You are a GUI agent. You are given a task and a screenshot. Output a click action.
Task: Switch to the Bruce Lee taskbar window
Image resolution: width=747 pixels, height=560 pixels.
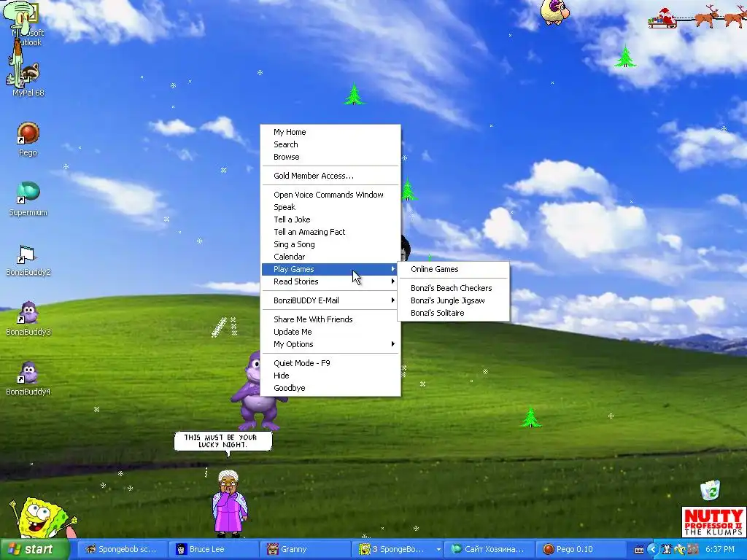(214, 550)
